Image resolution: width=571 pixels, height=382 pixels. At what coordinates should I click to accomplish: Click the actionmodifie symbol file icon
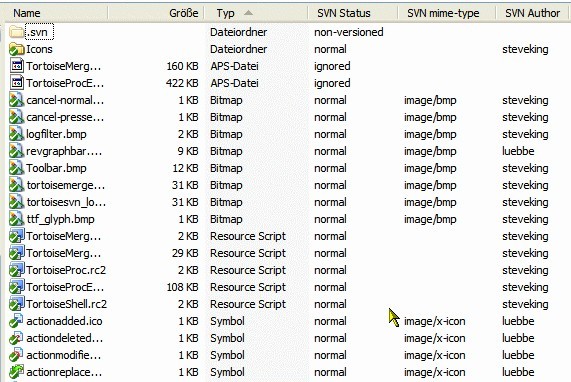coord(16,355)
